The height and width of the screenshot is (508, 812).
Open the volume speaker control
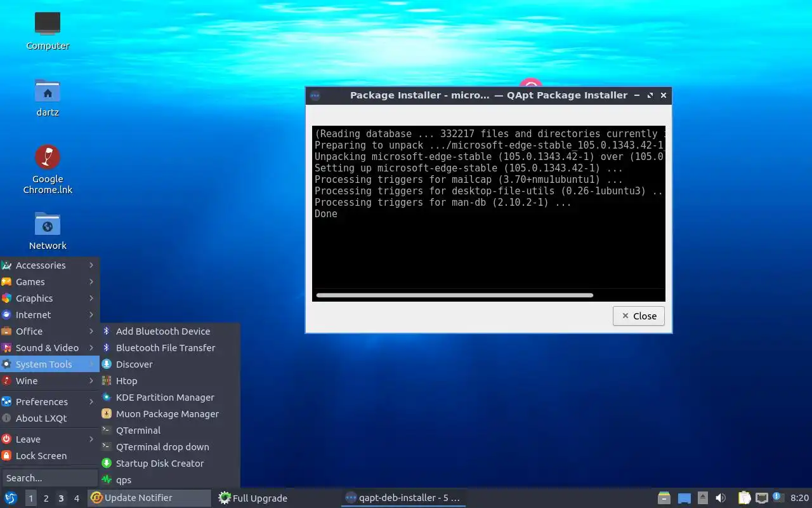coord(721,498)
